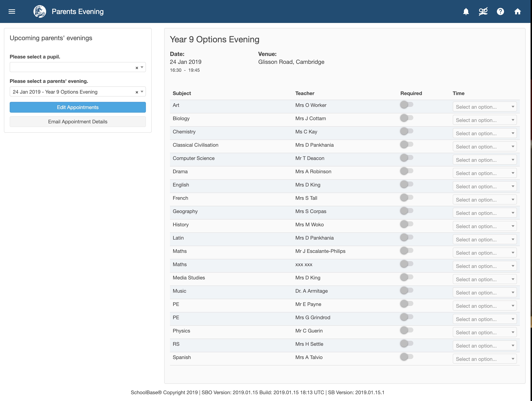The width and height of the screenshot is (532, 401).
Task: Click the SchoolBase copyright footer text
Action: click(258, 392)
